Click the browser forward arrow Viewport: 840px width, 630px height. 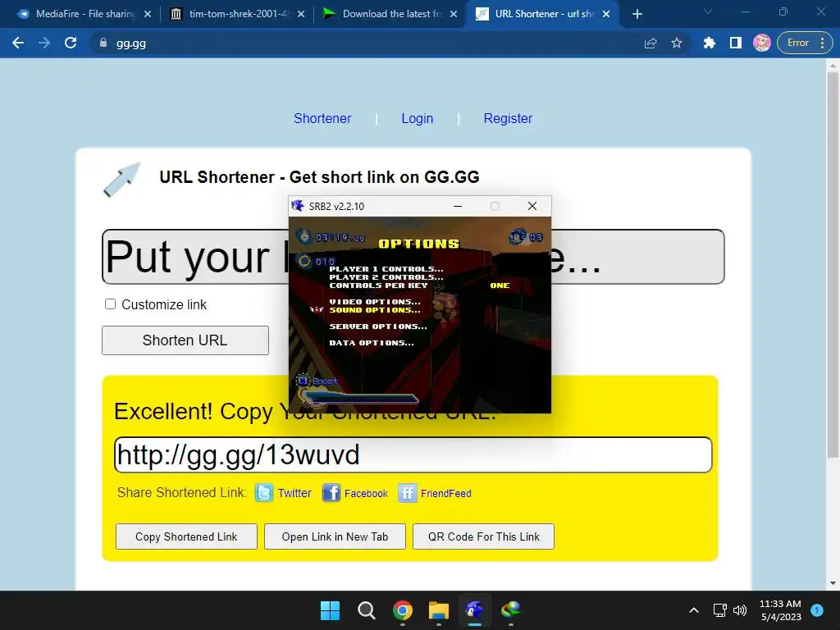click(44, 43)
